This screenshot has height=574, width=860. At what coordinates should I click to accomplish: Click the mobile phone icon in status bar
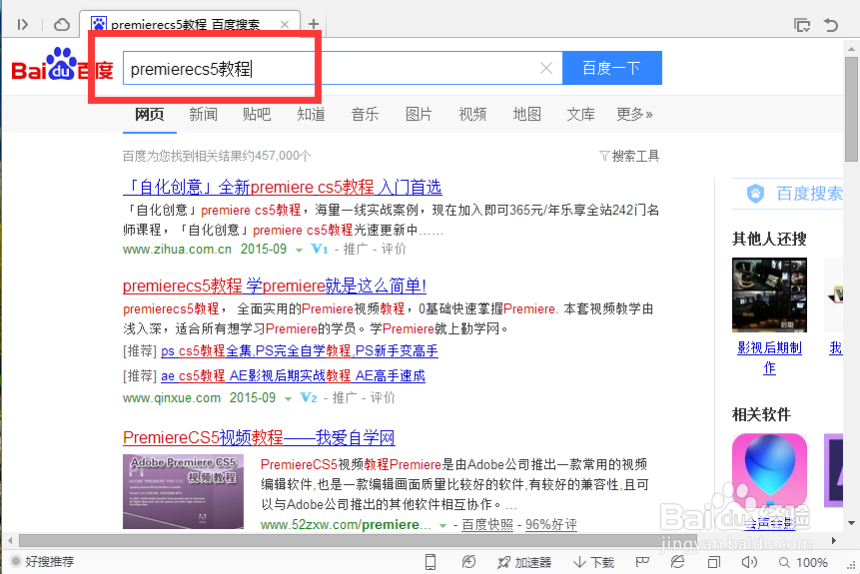tap(431, 562)
